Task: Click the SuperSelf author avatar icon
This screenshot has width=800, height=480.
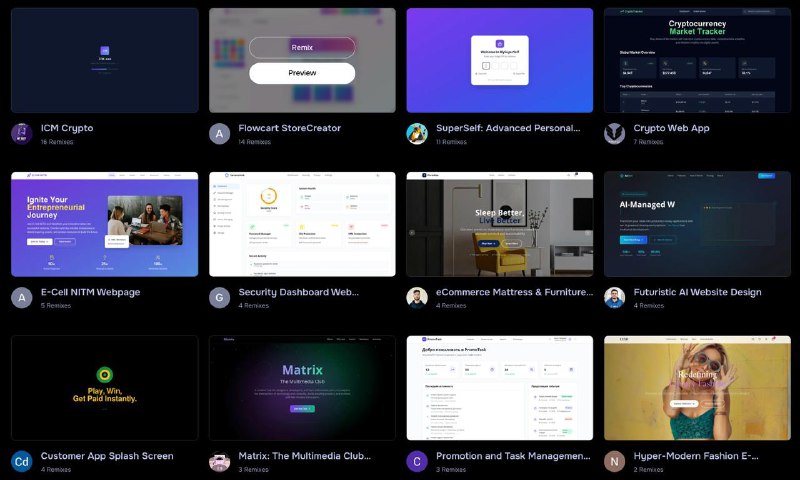Action: tap(417, 134)
